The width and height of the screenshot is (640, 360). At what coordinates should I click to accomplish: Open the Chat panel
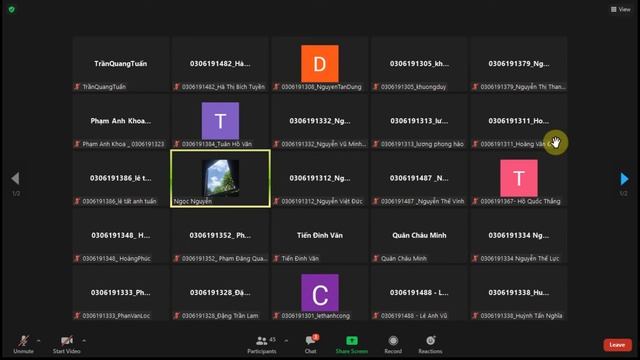(311, 344)
